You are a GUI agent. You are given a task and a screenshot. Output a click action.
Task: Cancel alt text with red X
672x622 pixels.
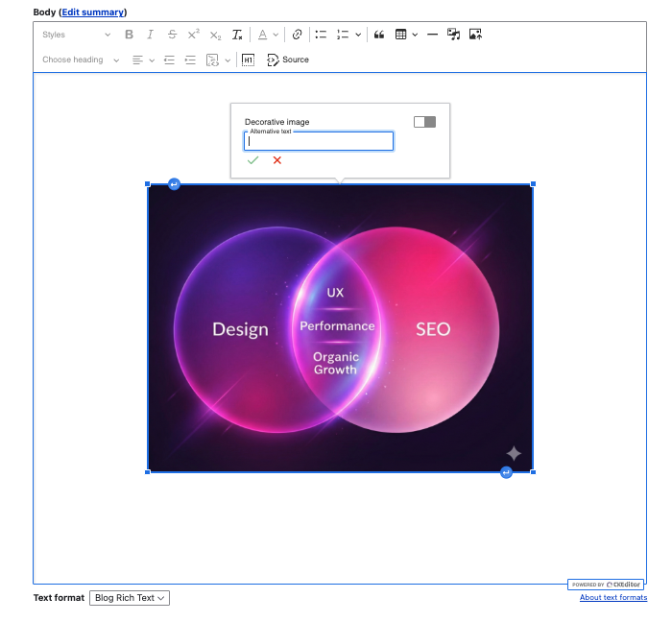pyautogui.click(x=277, y=160)
